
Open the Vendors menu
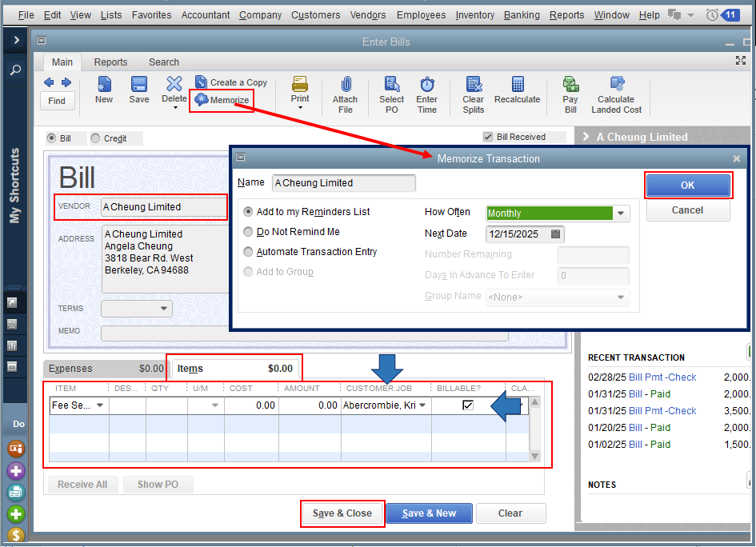[368, 15]
